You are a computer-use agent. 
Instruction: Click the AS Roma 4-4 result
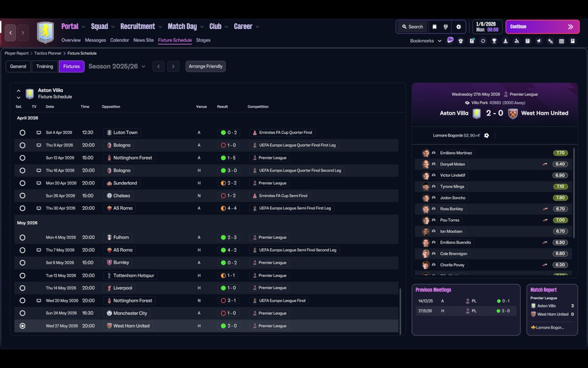229,208
